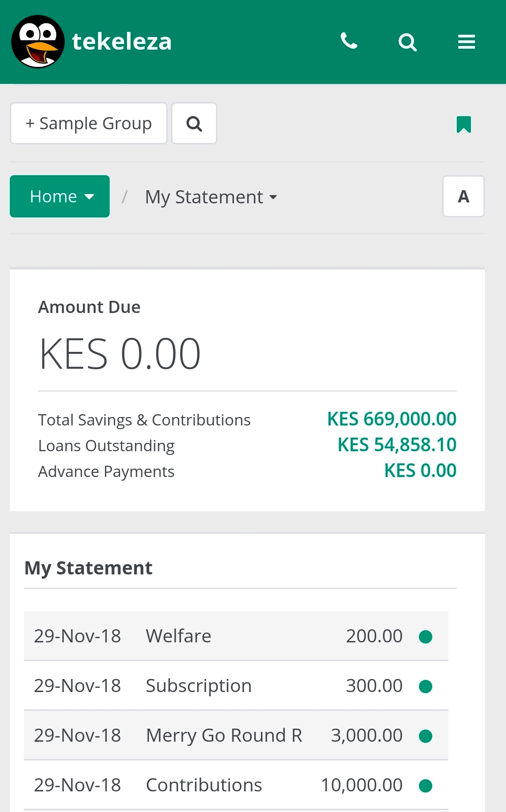Click the tekeleza penguin logo

click(x=37, y=42)
